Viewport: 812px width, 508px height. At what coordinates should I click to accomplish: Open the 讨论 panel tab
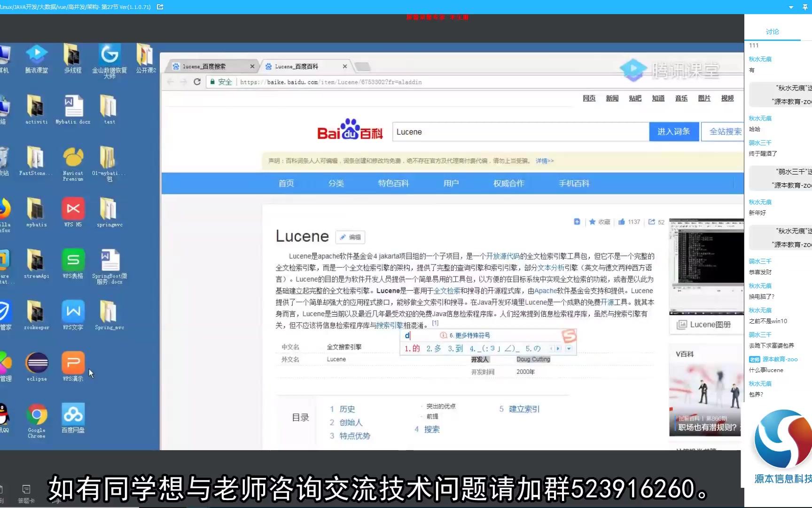tap(772, 32)
